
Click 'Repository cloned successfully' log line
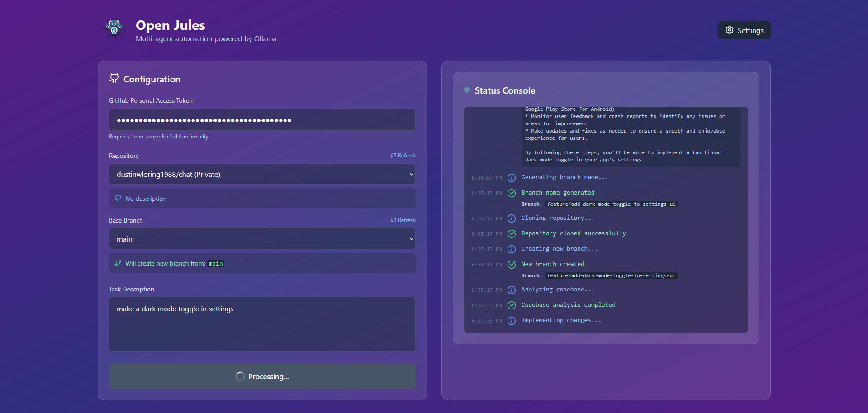[x=574, y=233]
